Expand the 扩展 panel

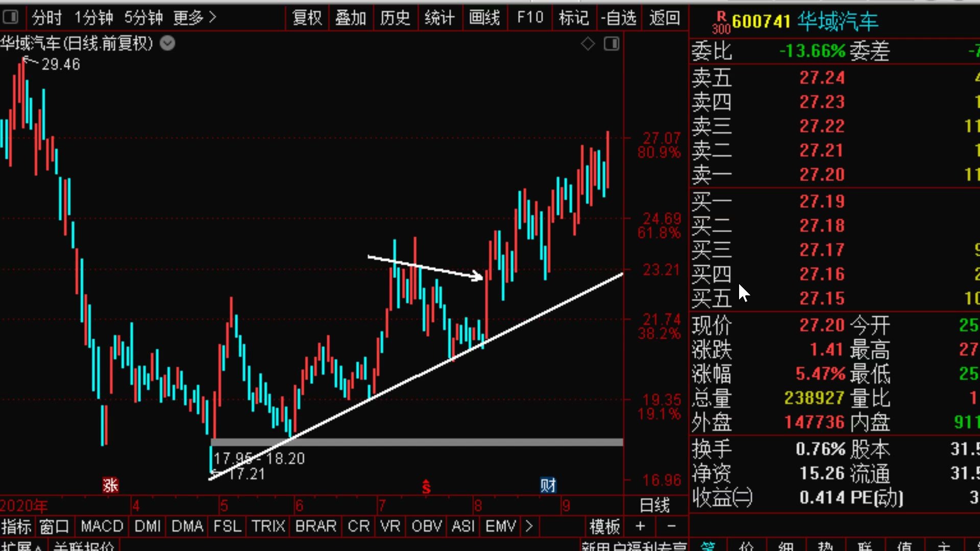point(20,546)
